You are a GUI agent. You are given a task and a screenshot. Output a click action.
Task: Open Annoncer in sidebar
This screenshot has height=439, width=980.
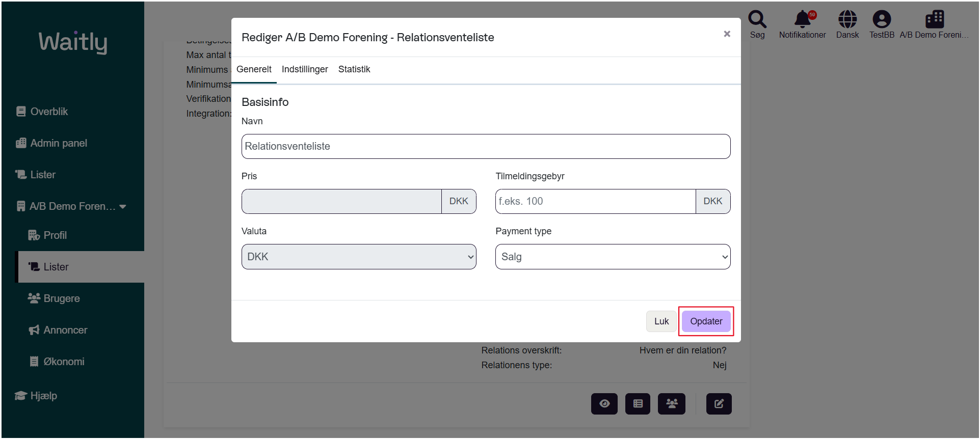(58, 330)
